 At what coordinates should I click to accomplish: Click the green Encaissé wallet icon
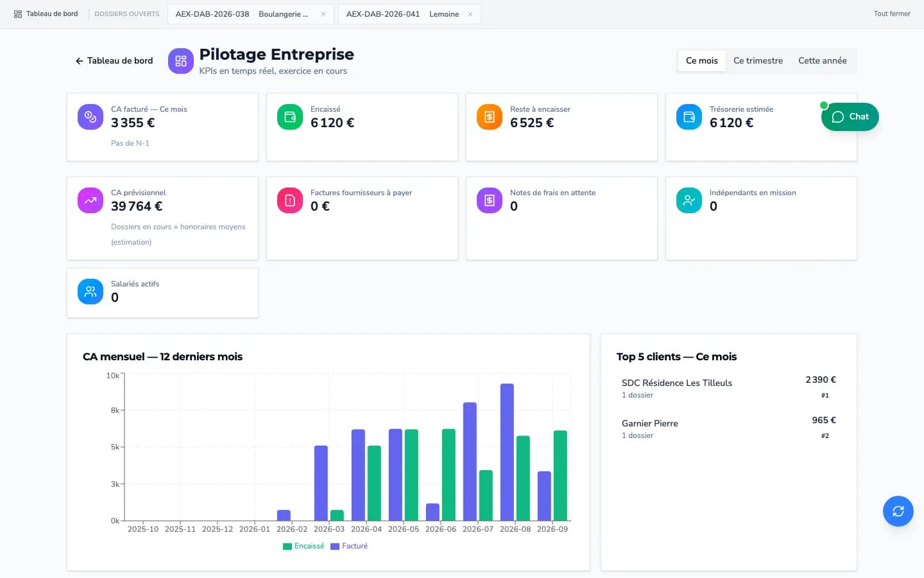tap(290, 117)
